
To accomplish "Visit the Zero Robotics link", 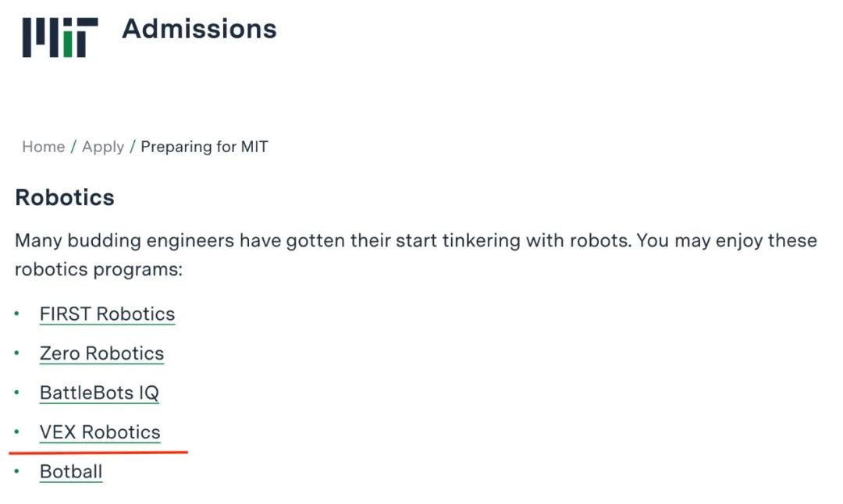I will [101, 353].
